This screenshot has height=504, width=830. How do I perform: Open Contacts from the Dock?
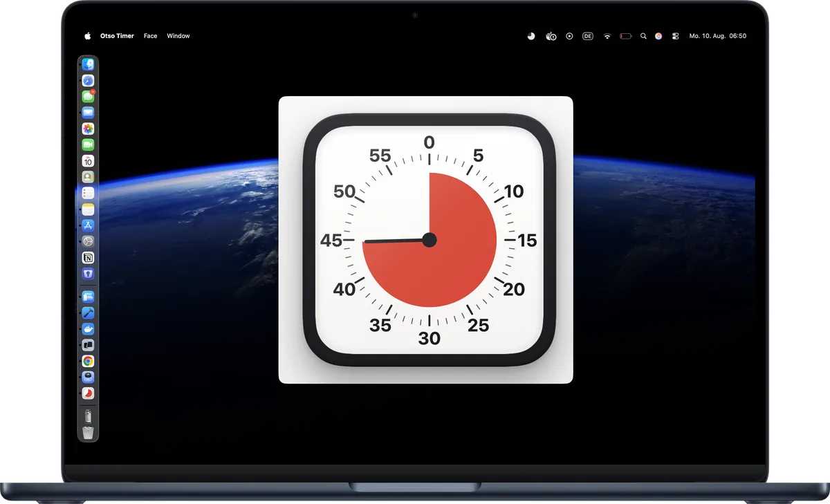pos(88,177)
